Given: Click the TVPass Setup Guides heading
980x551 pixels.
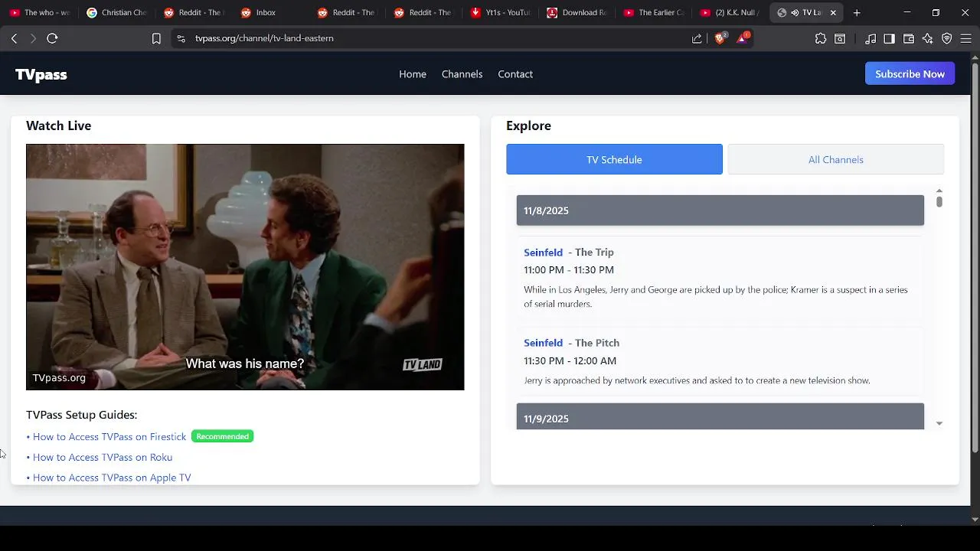Looking at the screenshot, I should point(81,415).
